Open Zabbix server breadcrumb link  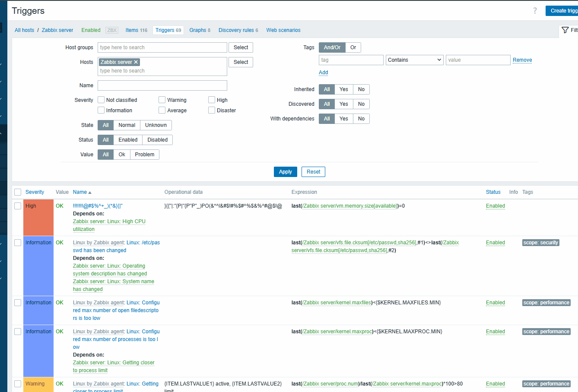click(57, 30)
